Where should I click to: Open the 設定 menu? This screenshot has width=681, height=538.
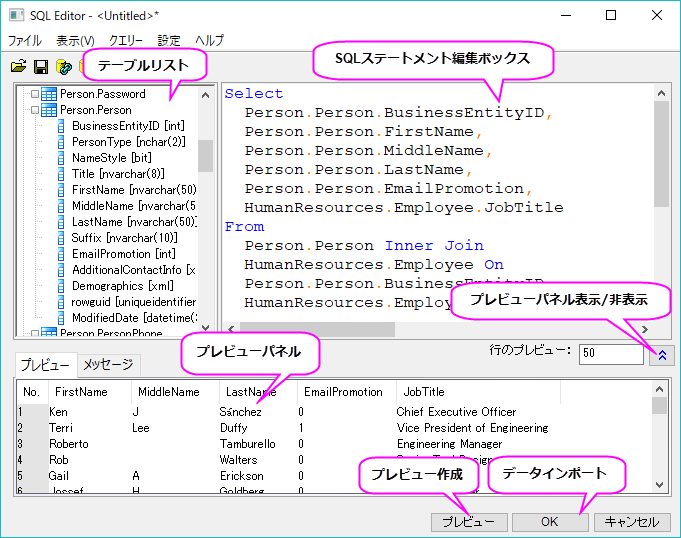[x=169, y=40]
